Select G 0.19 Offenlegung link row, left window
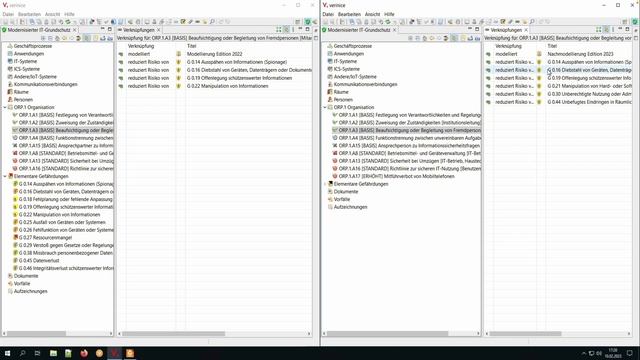Screen dimensions: 640x360 [x=215, y=78]
